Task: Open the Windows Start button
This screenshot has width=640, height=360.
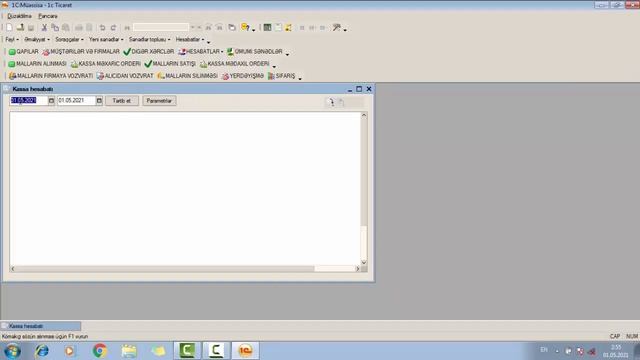Action: tap(12, 351)
